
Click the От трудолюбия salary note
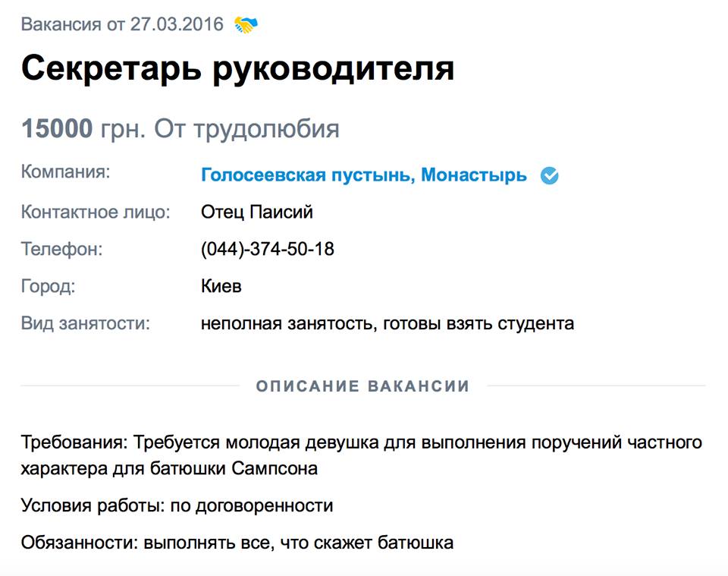click(x=246, y=129)
